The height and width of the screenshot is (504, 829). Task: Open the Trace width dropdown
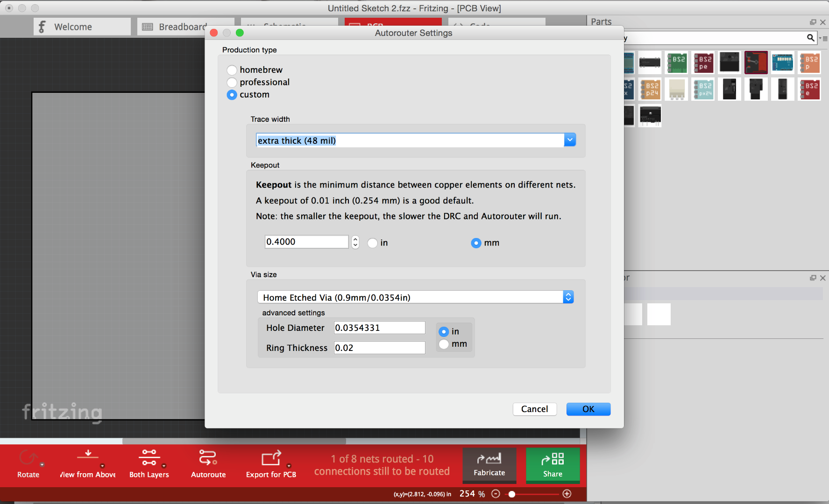pos(570,140)
